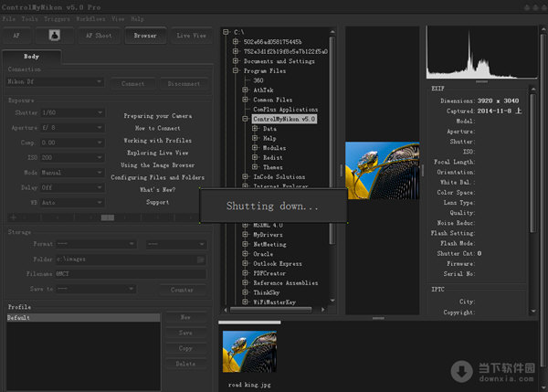Open Working with Profiles link
Viewport: 548px width, 392px height.
pos(158,140)
